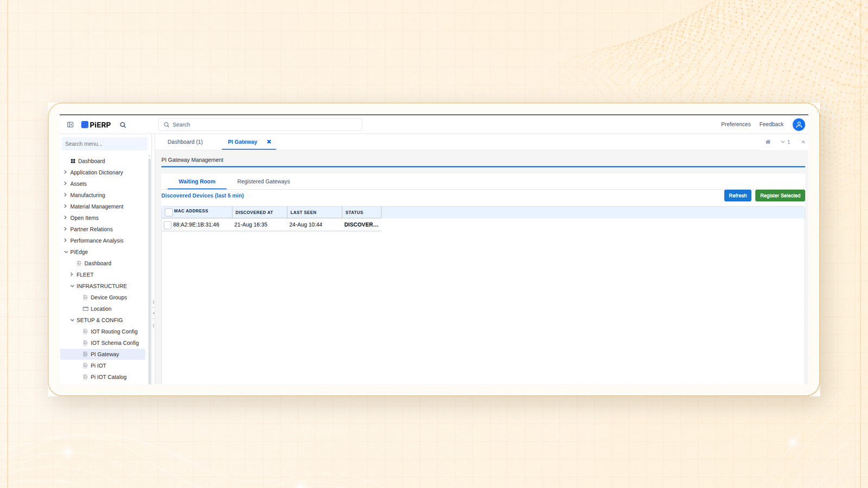The width and height of the screenshot is (868, 488).
Task: Click the magnifier icon next to PiERP
Action: click(123, 125)
